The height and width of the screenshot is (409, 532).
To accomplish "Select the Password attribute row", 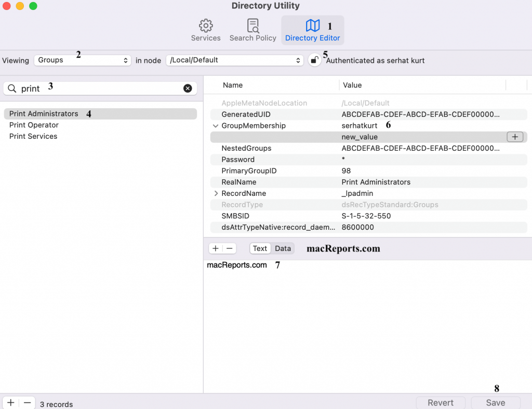I will 368,160.
